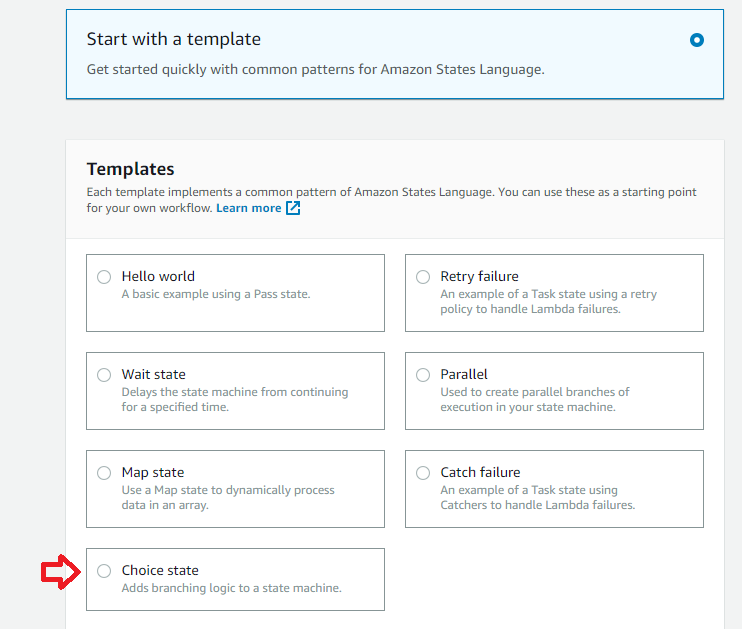Click the Parallel template description text
The width and height of the screenshot is (742, 629).
click(535, 400)
